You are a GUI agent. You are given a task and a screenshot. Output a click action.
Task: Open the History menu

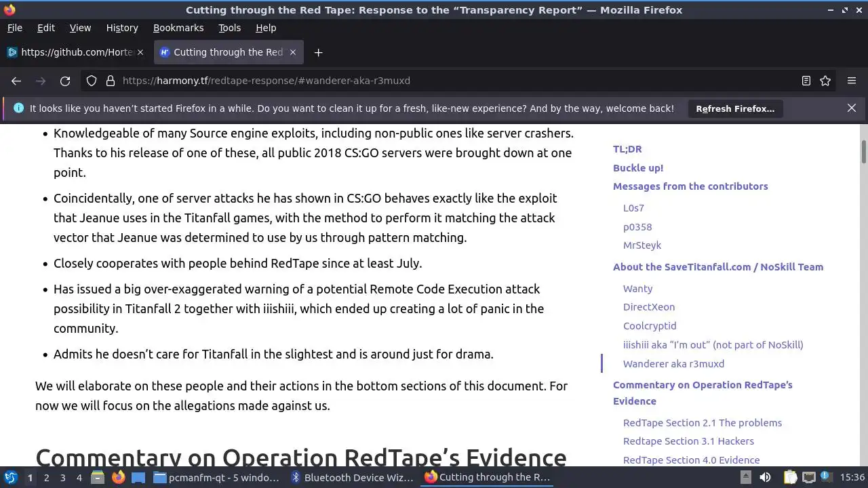pyautogui.click(x=122, y=28)
